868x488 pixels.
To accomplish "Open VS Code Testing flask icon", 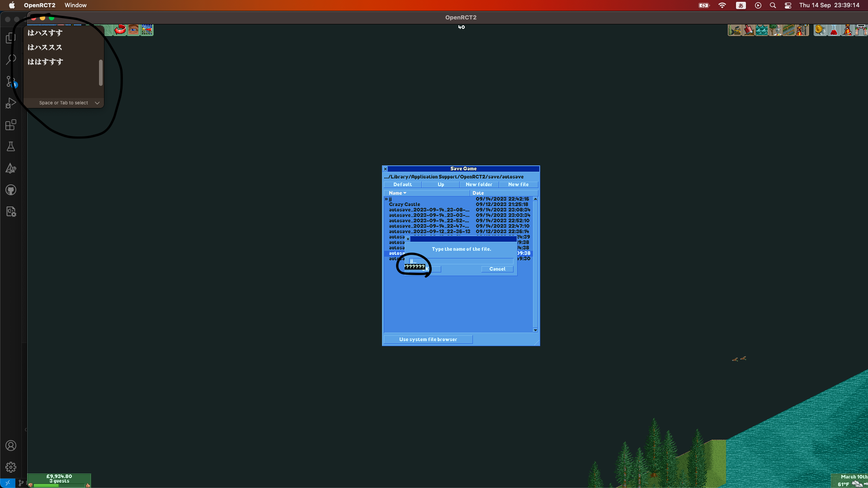I will pyautogui.click(x=11, y=146).
